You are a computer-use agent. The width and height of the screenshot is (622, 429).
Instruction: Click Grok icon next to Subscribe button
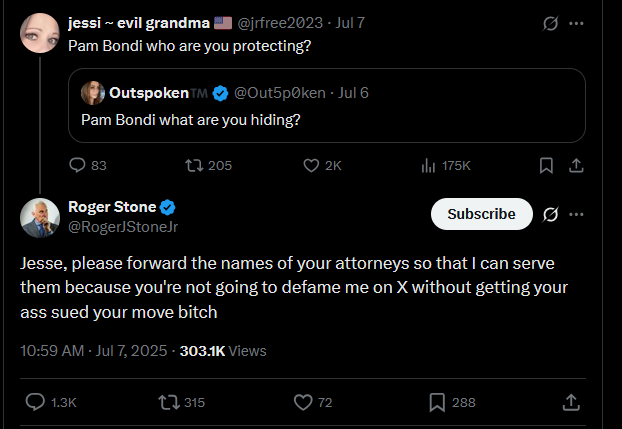(551, 214)
